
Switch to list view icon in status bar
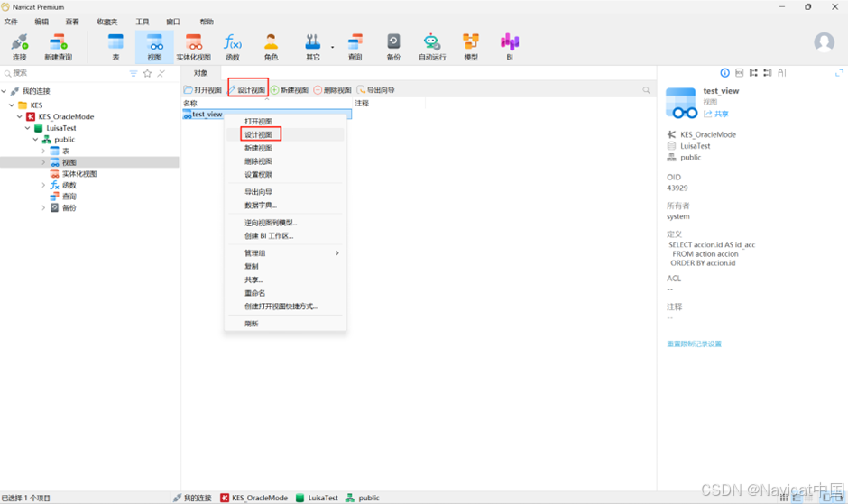[784, 498]
